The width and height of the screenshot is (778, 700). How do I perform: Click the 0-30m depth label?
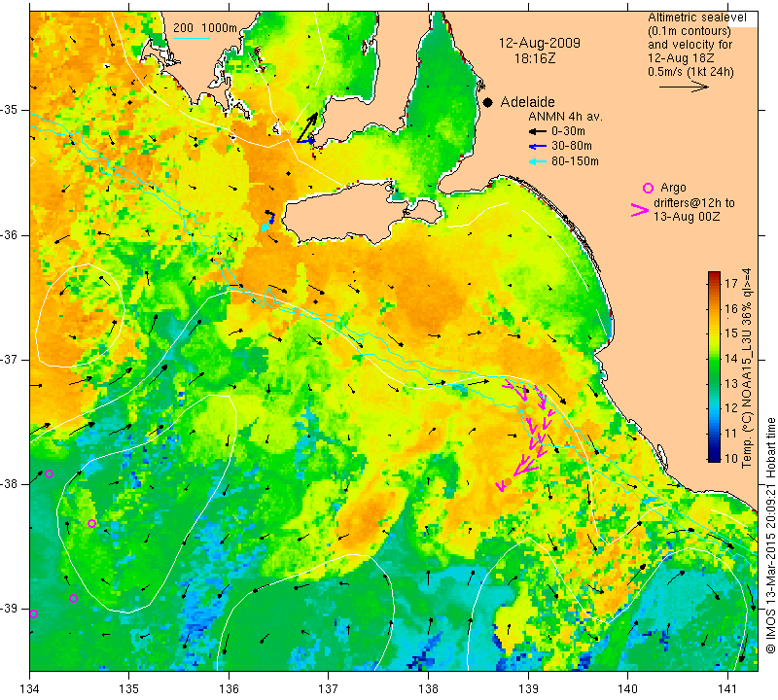click(x=568, y=131)
